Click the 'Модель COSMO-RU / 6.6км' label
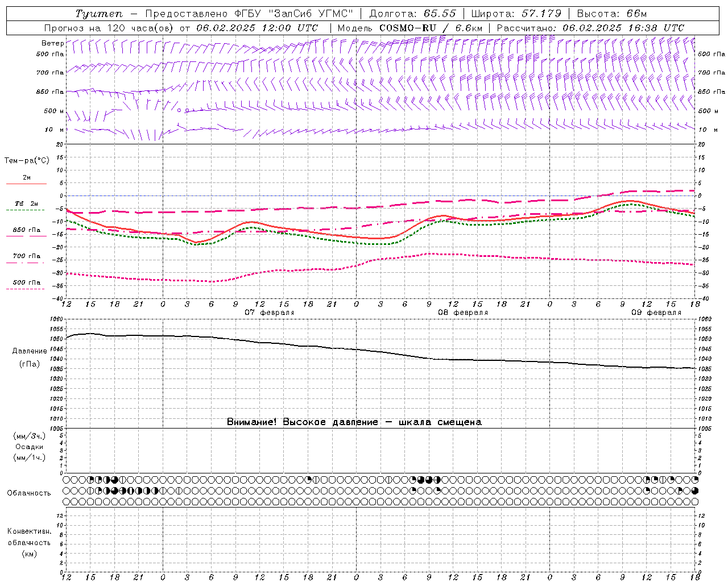Viewport: 728px width, 582px height. pyautogui.click(x=410, y=28)
